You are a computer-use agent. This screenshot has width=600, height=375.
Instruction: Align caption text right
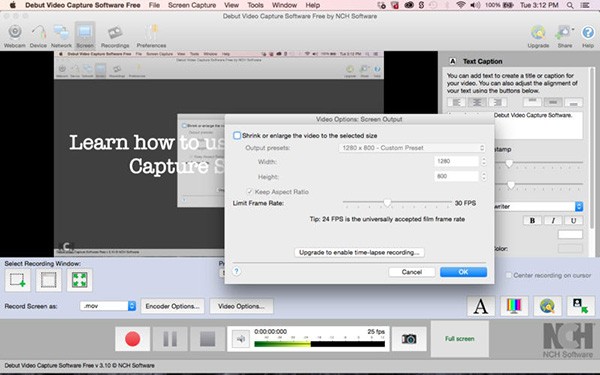pos(497,102)
